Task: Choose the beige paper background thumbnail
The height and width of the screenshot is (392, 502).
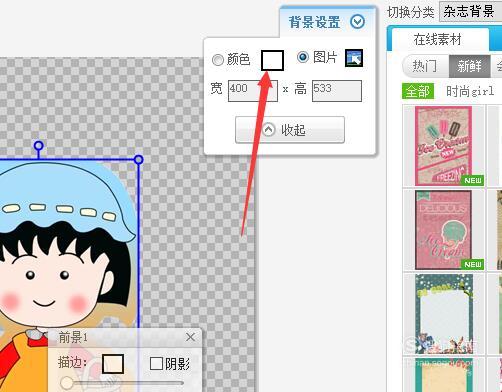Action: tap(444, 375)
